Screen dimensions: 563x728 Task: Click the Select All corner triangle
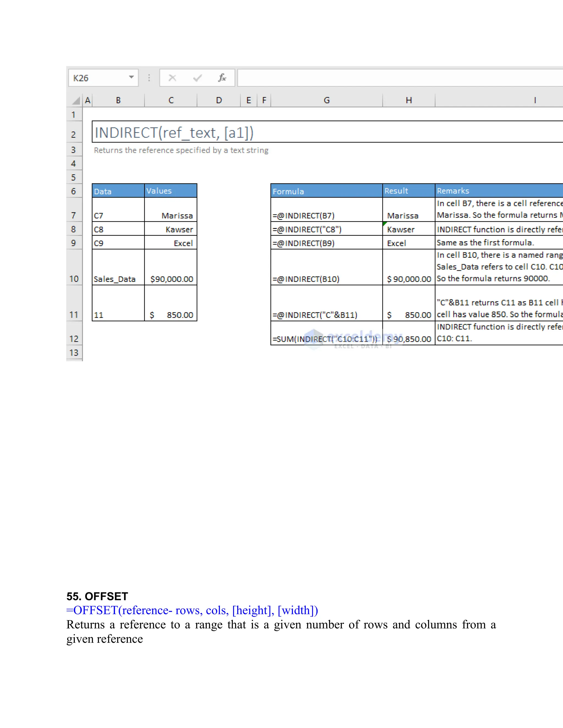(x=76, y=100)
